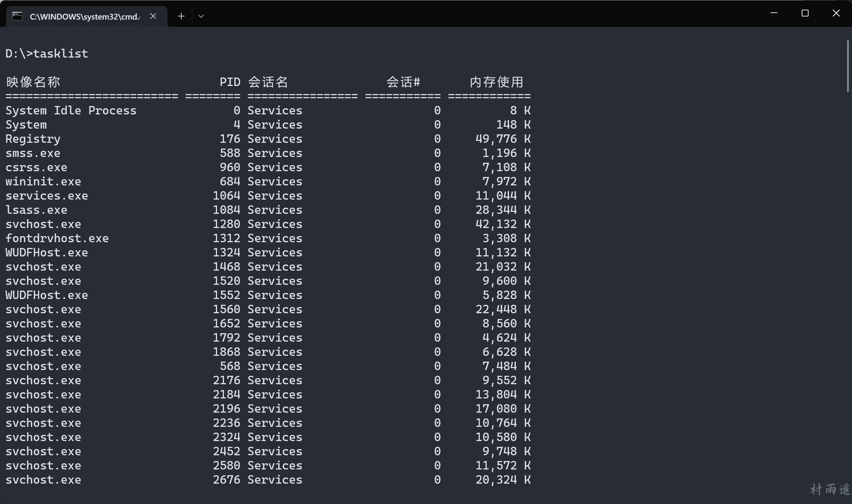
Task: Close the terminal window
Action: click(836, 13)
